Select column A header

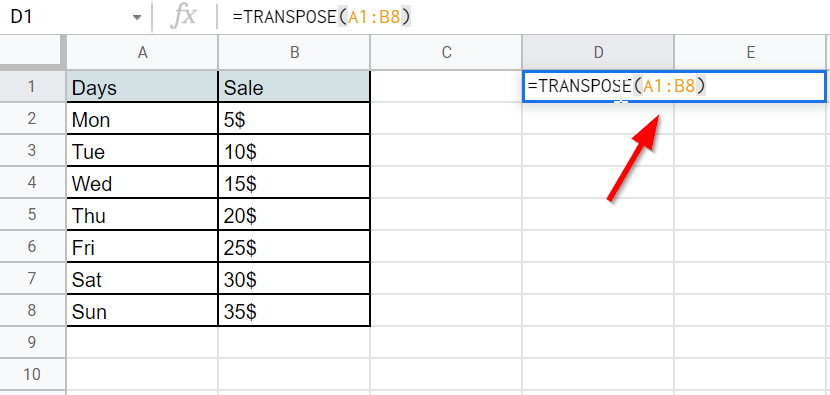[x=142, y=52]
